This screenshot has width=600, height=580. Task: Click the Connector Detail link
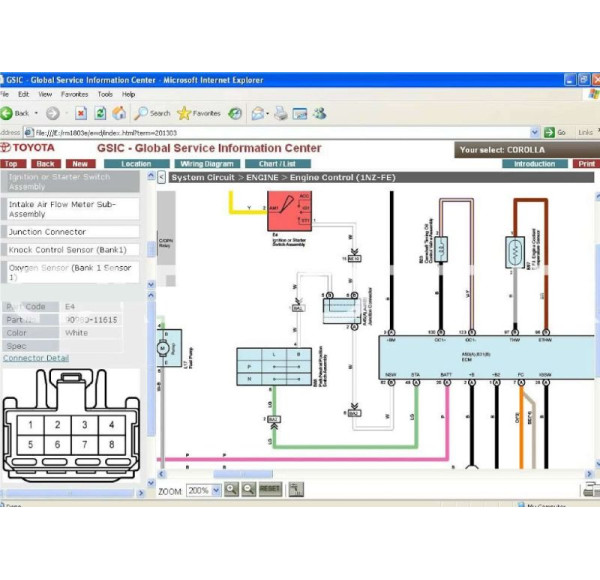point(36,358)
